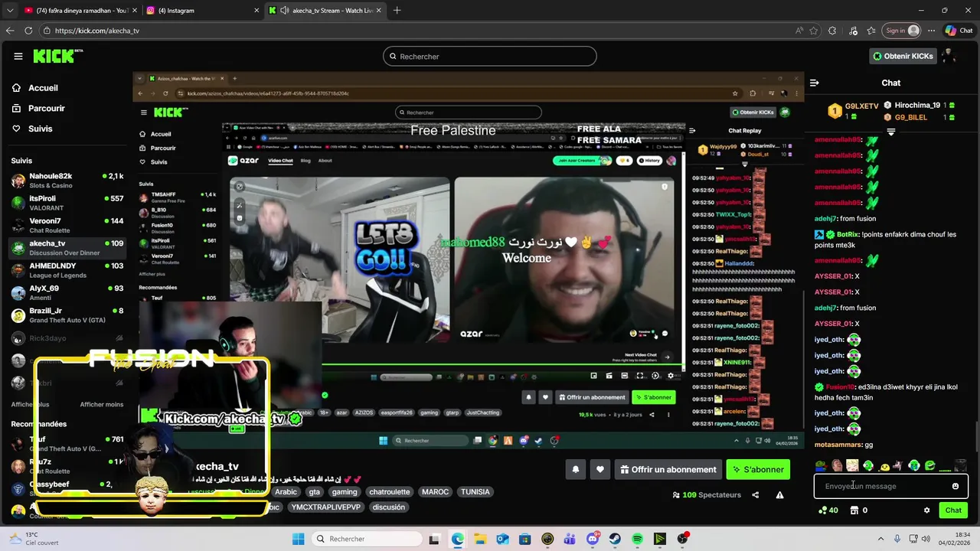The height and width of the screenshot is (551, 980).
Task: Click Afficher plus in the followed list
Action: pos(30,405)
